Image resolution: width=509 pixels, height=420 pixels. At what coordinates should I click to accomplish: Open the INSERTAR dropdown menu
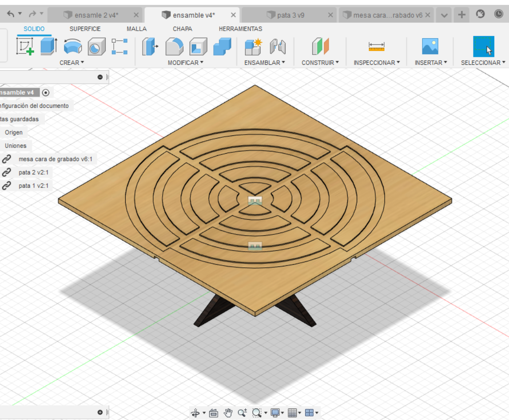click(431, 63)
